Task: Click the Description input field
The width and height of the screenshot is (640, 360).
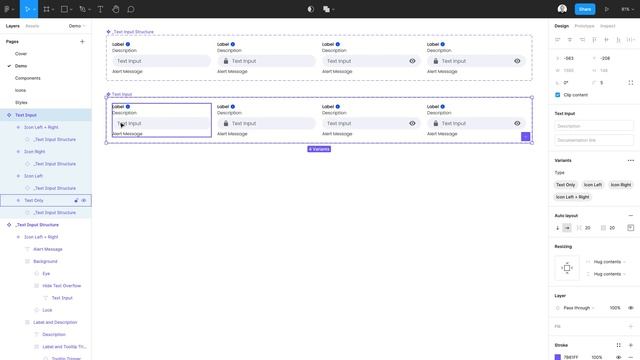Action: 594,126
